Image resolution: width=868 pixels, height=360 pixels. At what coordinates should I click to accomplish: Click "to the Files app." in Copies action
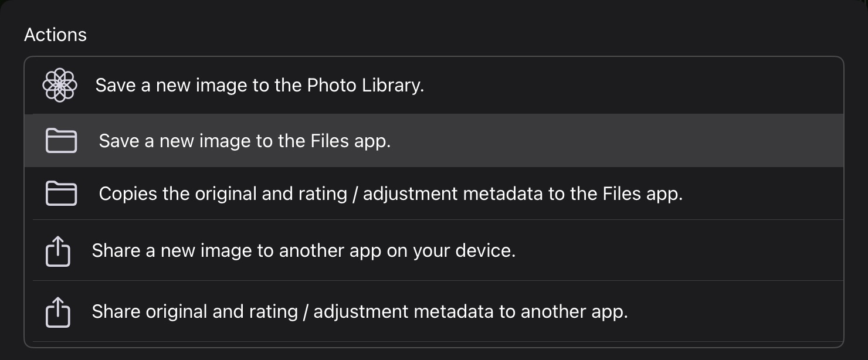click(x=615, y=193)
